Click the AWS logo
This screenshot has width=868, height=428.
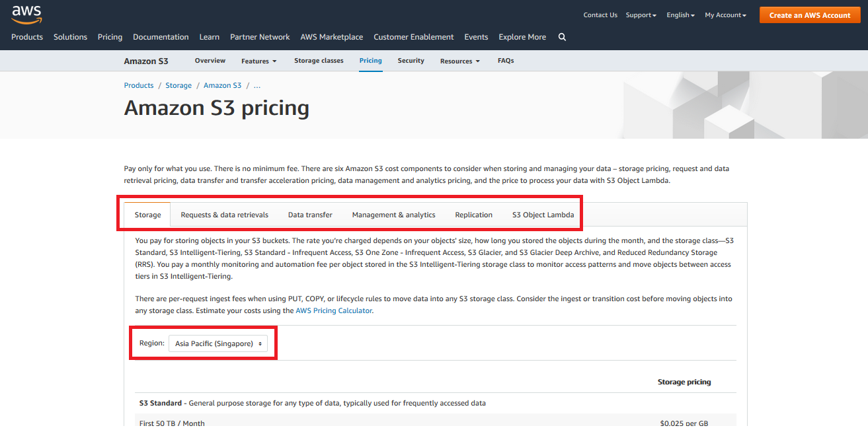coord(26,14)
